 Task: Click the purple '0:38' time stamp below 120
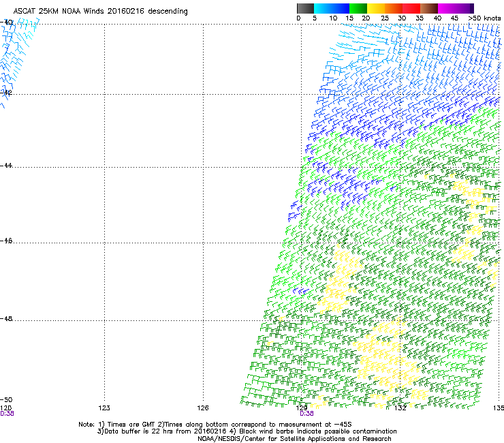[x=7, y=414]
